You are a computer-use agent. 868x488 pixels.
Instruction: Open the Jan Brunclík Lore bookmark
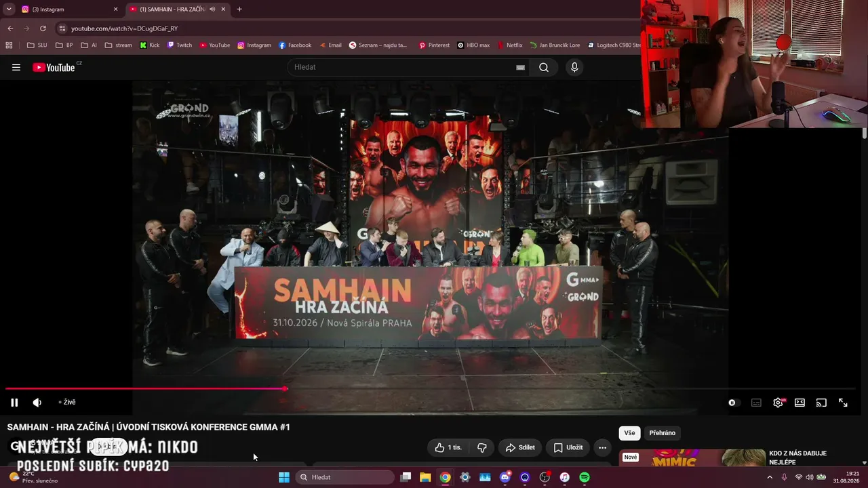(555, 45)
